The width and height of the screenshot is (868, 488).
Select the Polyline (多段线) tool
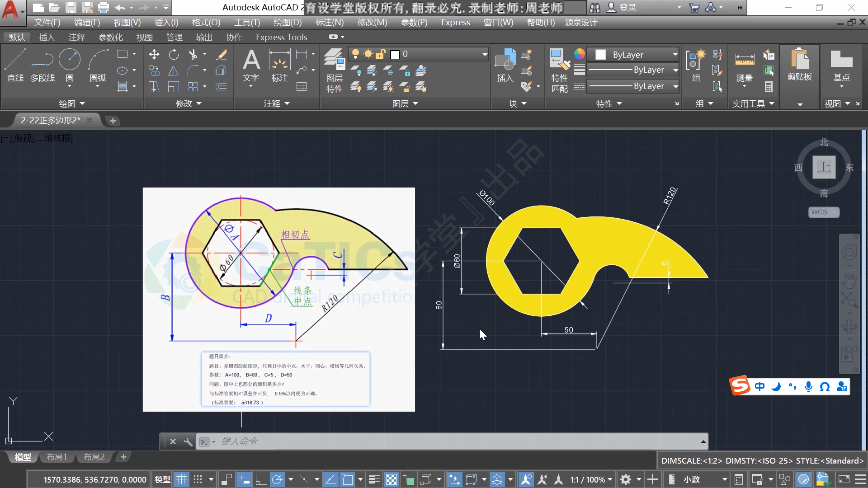[x=42, y=66]
